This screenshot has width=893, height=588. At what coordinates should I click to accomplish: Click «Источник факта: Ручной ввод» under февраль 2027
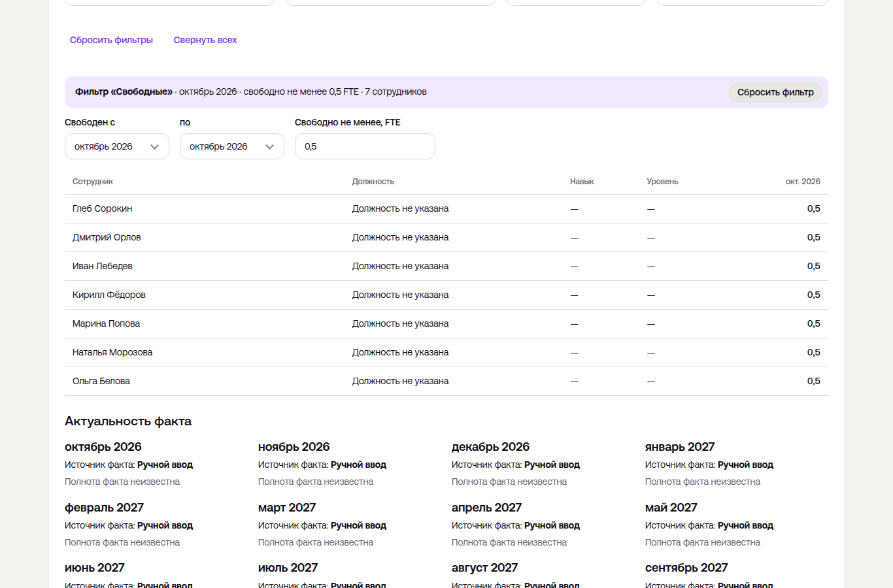(x=129, y=526)
